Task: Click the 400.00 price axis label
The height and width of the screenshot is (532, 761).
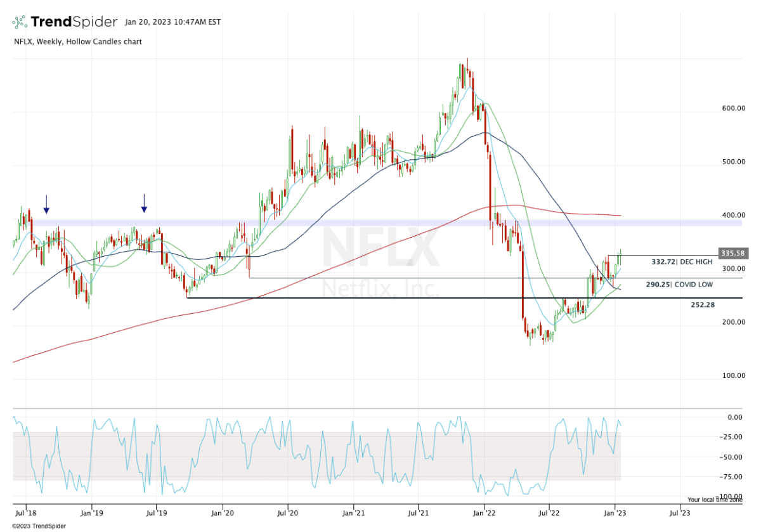Action: click(x=734, y=216)
